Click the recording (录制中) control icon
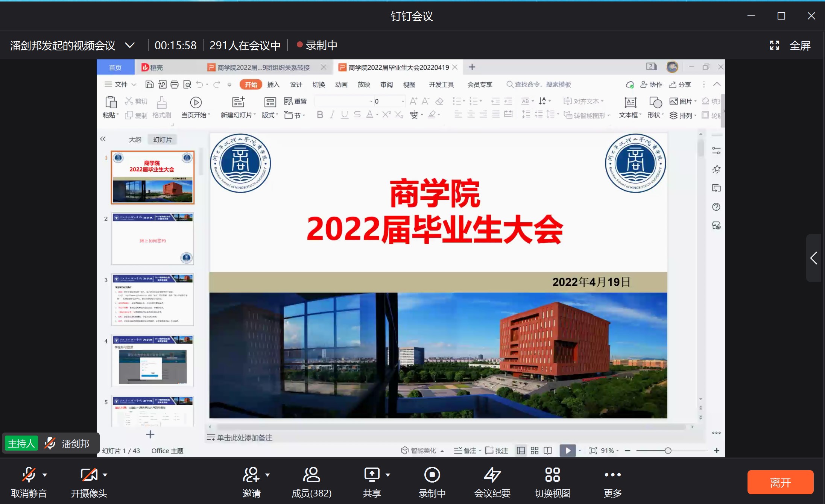Screen dimensions: 825x504 (432, 475)
